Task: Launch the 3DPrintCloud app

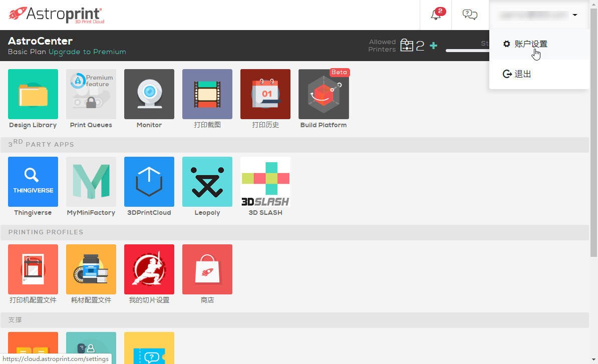Action: point(149,182)
